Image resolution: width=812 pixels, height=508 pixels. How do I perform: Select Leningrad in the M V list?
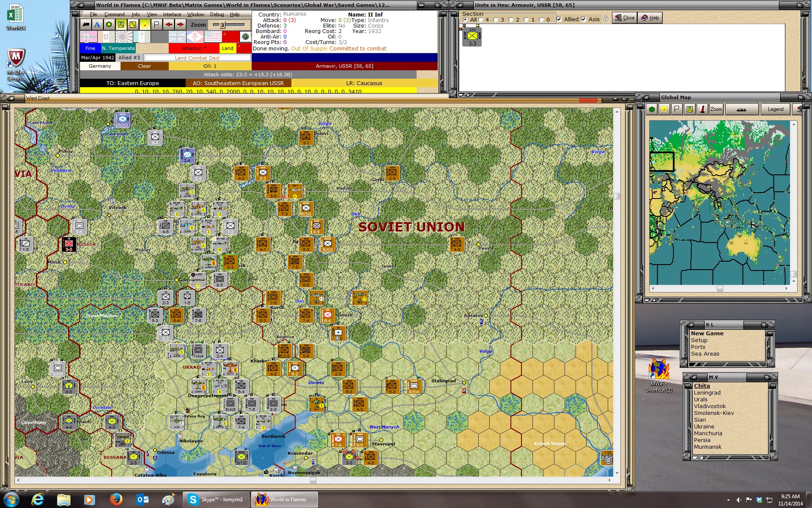click(x=707, y=392)
